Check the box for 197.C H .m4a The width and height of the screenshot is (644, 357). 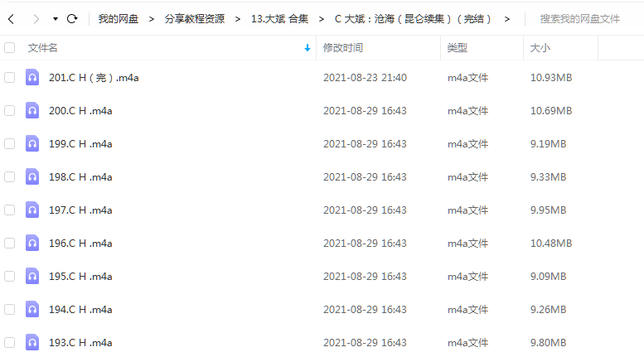[9, 210]
